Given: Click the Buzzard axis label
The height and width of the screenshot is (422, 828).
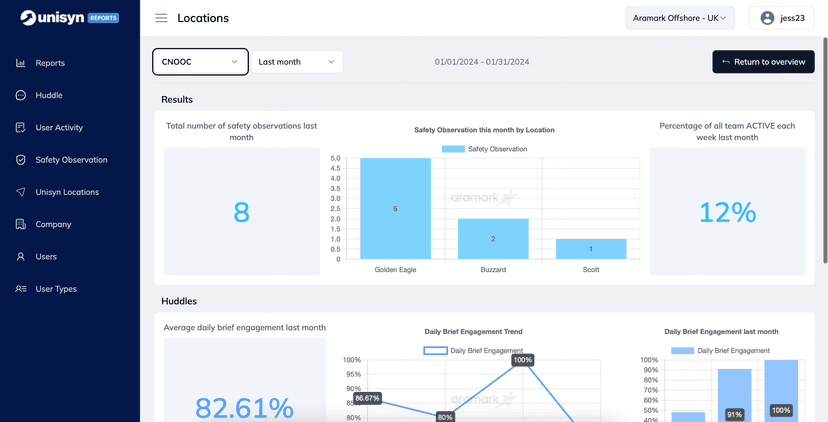Looking at the screenshot, I should (493, 269).
